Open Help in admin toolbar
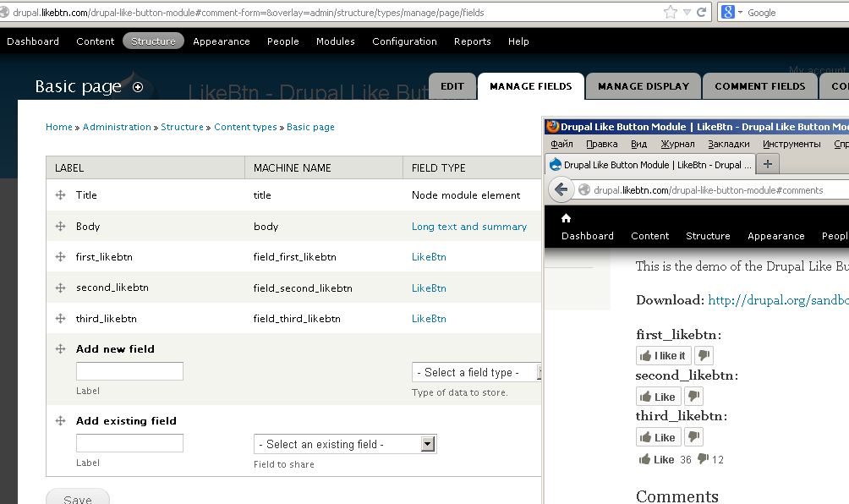 pyautogui.click(x=518, y=41)
